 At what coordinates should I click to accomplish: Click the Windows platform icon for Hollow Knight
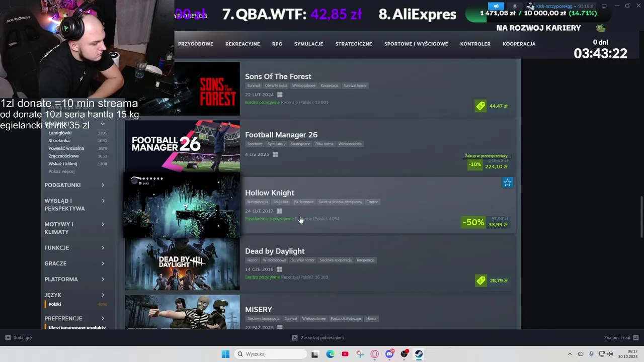click(x=279, y=211)
